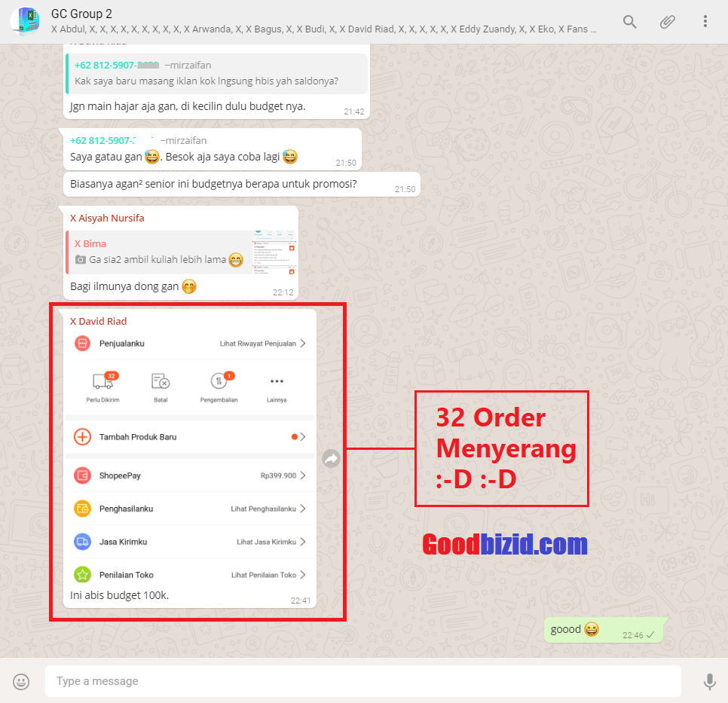Viewport: 728px width, 703px height.
Task: Click the Tambah Produk Baru plus icon
Action: point(82,437)
